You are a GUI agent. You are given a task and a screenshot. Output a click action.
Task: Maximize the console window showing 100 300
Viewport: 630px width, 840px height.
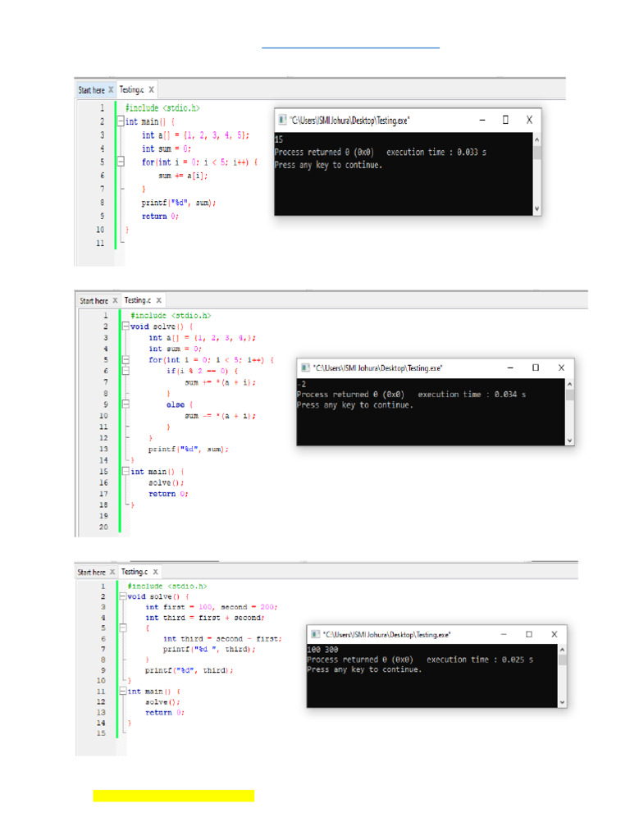tap(529, 634)
